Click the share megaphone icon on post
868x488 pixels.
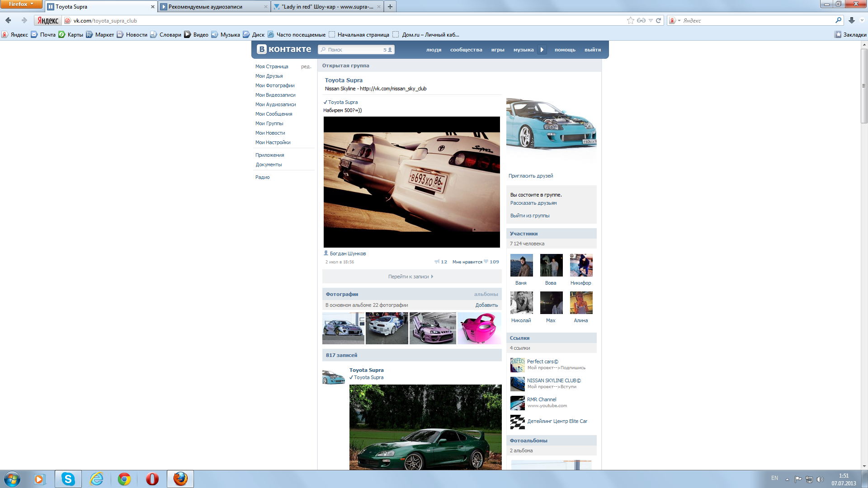[x=437, y=262]
